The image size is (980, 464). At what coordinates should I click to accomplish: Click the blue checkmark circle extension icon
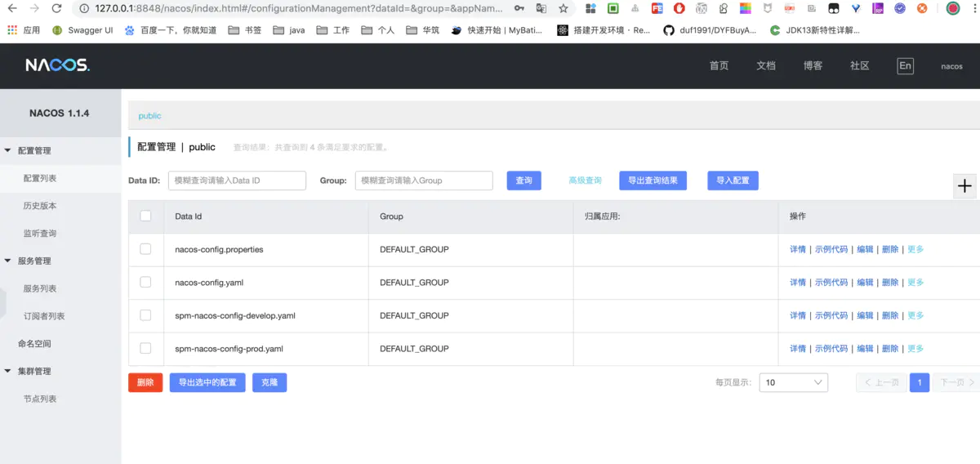click(900, 8)
